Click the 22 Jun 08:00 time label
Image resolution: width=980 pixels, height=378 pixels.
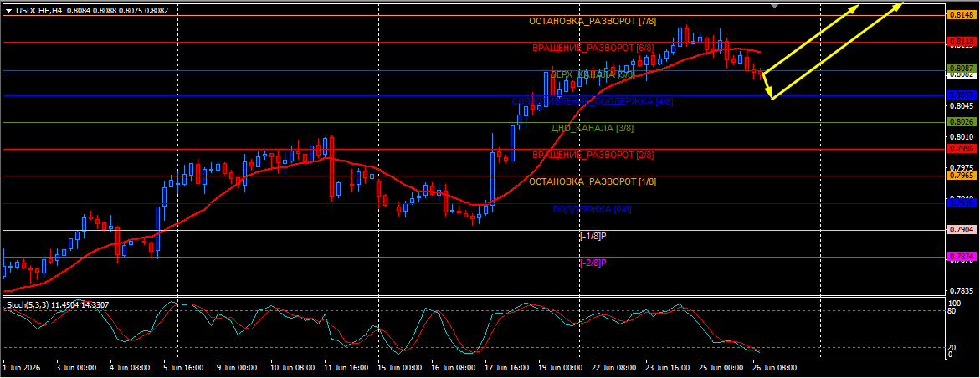pos(614,368)
